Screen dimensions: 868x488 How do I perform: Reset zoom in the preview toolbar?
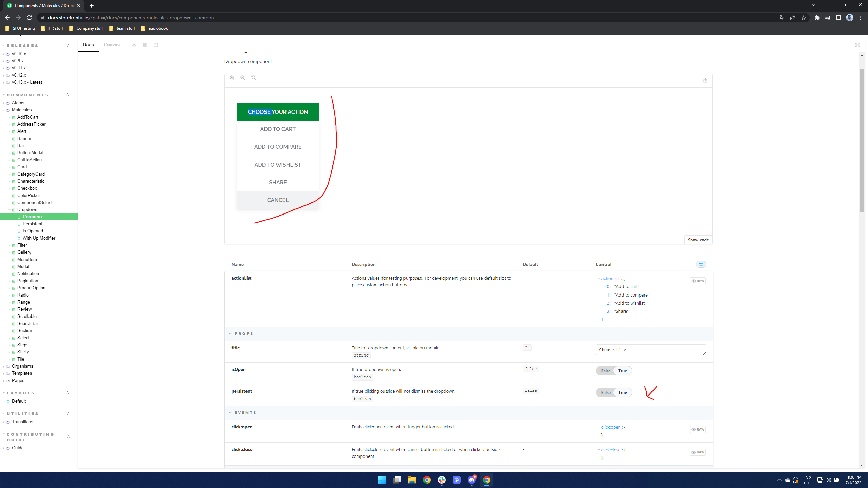point(254,78)
